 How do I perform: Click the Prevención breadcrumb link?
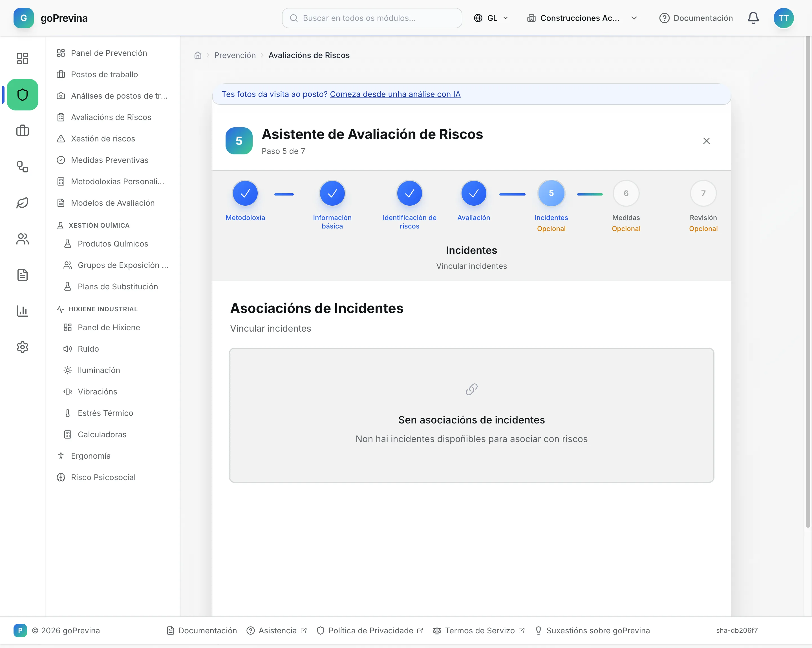(235, 55)
